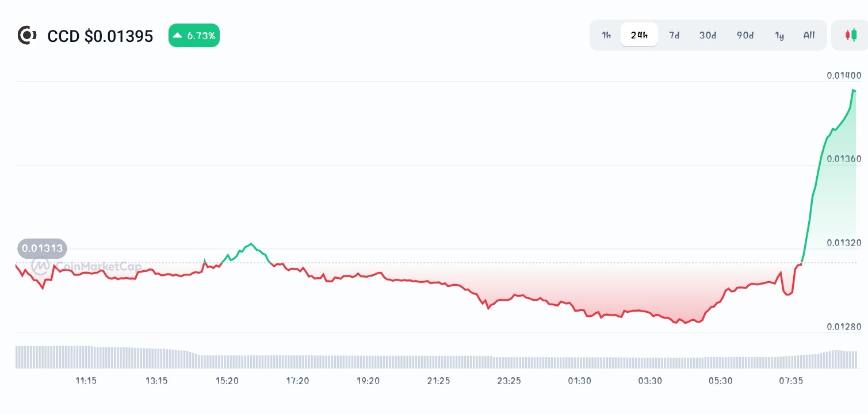
Task: Click the 03:30 time axis label
Action: [x=650, y=381]
